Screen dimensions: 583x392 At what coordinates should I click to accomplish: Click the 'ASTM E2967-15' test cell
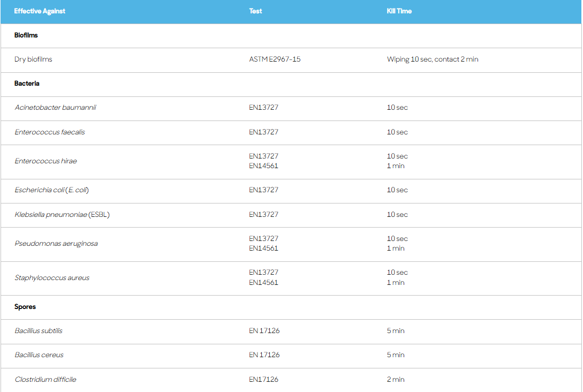[x=275, y=59]
